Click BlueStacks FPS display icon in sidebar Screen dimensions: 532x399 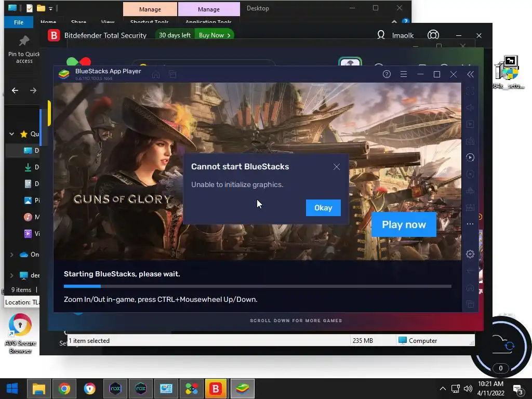pyautogui.click(x=470, y=207)
